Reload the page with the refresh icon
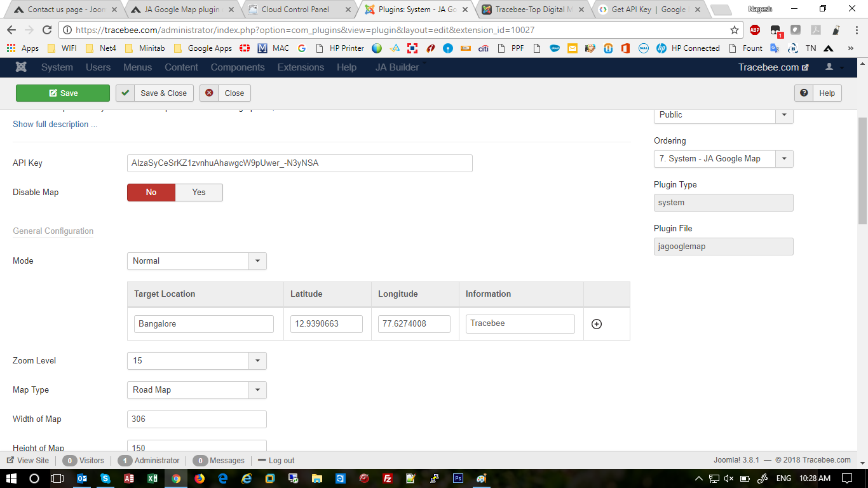Screen dimensions: 868x488 [x=47, y=30]
